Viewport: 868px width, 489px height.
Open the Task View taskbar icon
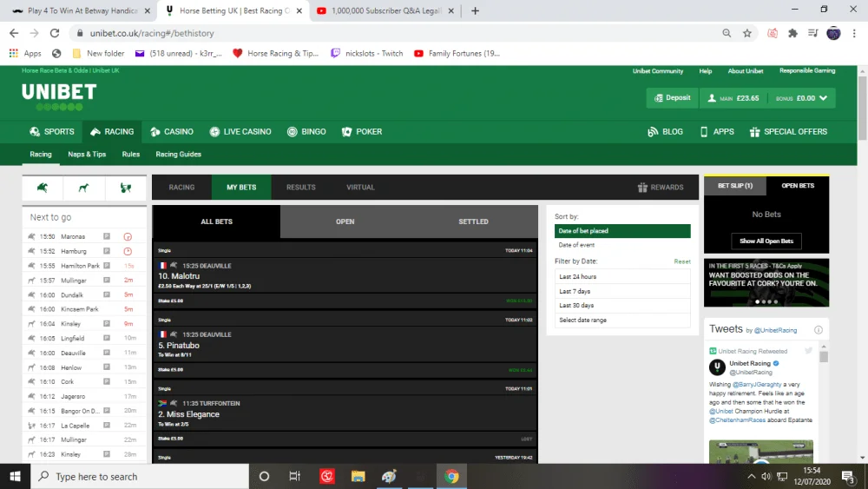click(x=294, y=476)
